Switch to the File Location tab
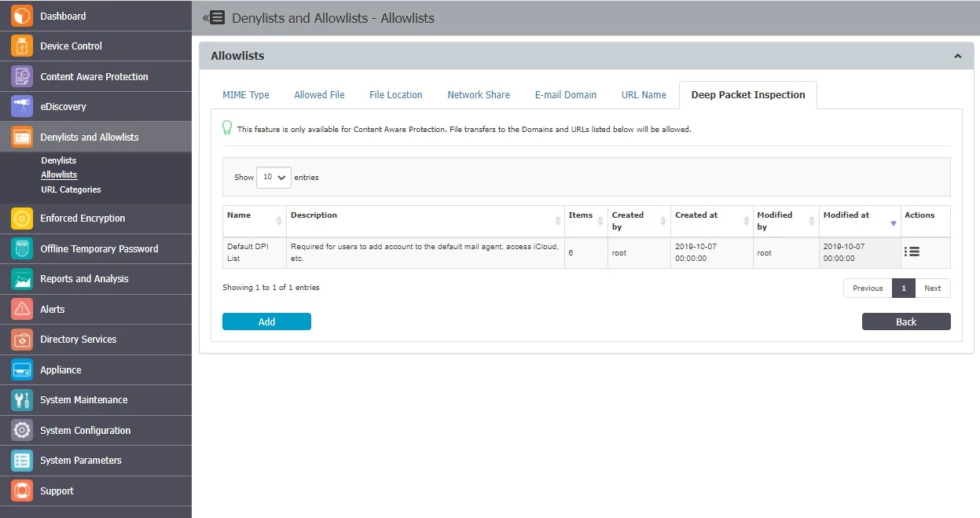This screenshot has height=518, width=980. 396,94
